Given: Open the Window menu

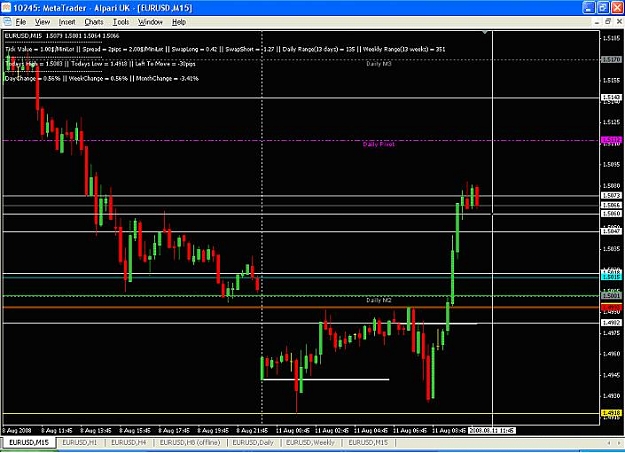Looking at the screenshot, I should tap(150, 22).
